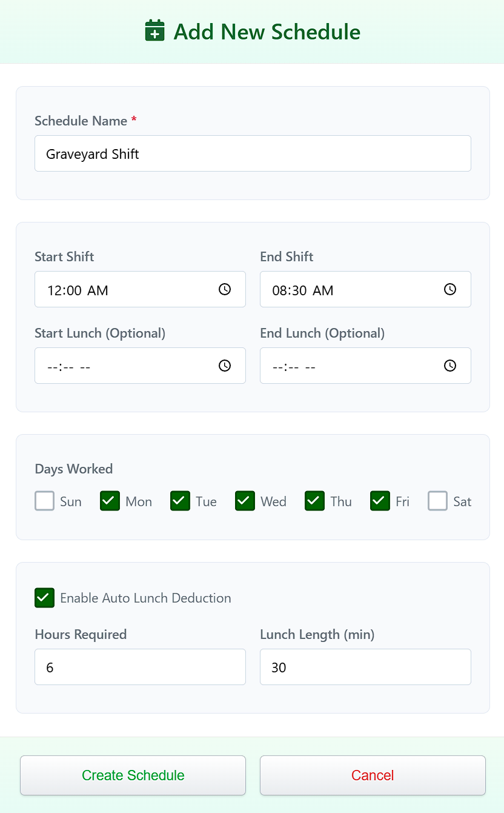Click the Start Shift time value

78,290
